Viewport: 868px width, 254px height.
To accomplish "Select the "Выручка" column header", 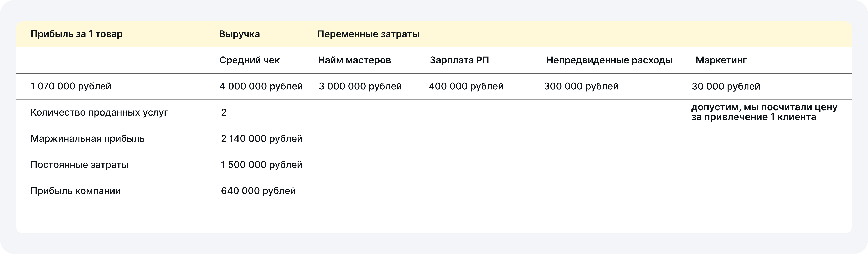I will tap(239, 34).
